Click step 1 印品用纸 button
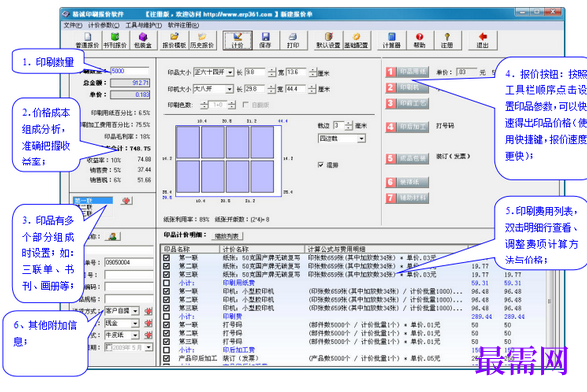Screen dimensions: 587x392 (x=407, y=72)
